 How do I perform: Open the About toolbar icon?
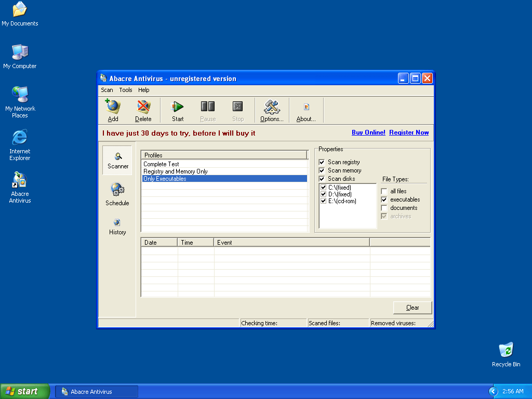[306, 107]
